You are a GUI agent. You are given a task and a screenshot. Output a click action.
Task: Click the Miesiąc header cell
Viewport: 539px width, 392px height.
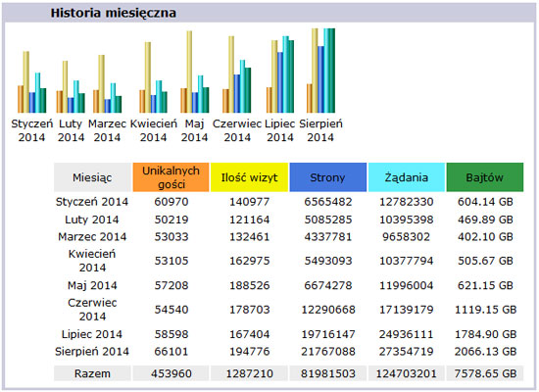92,177
